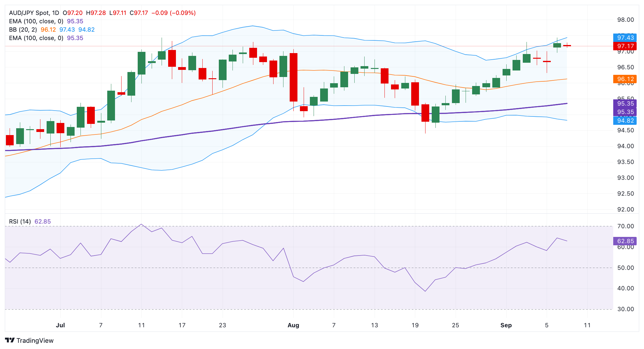Click the blue 97.43 upper band tag
The width and height of the screenshot is (644, 349).
pos(625,38)
